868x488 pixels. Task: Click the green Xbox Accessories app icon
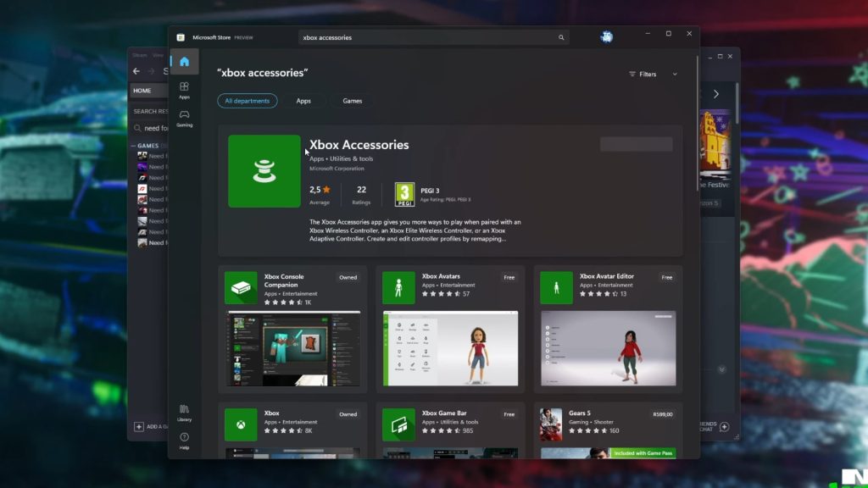pyautogui.click(x=264, y=171)
